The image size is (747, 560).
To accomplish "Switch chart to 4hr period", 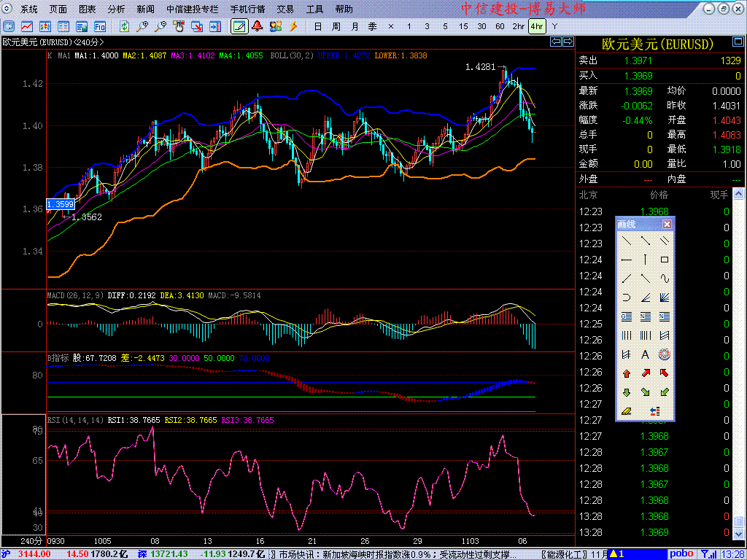I will pyautogui.click(x=537, y=27).
